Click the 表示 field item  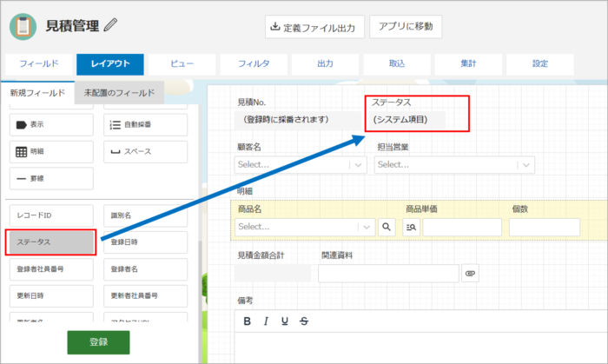tap(51, 125)
